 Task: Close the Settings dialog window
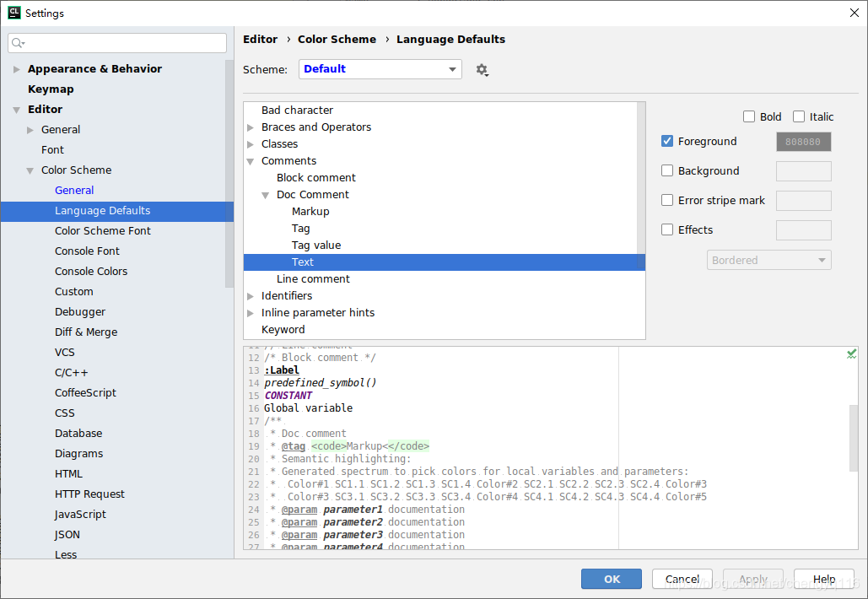pos(855,13)
